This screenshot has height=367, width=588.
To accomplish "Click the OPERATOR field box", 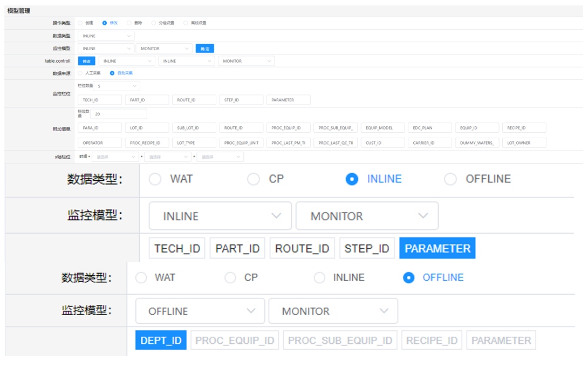I will pyautogui.click(x=99, y=143).
